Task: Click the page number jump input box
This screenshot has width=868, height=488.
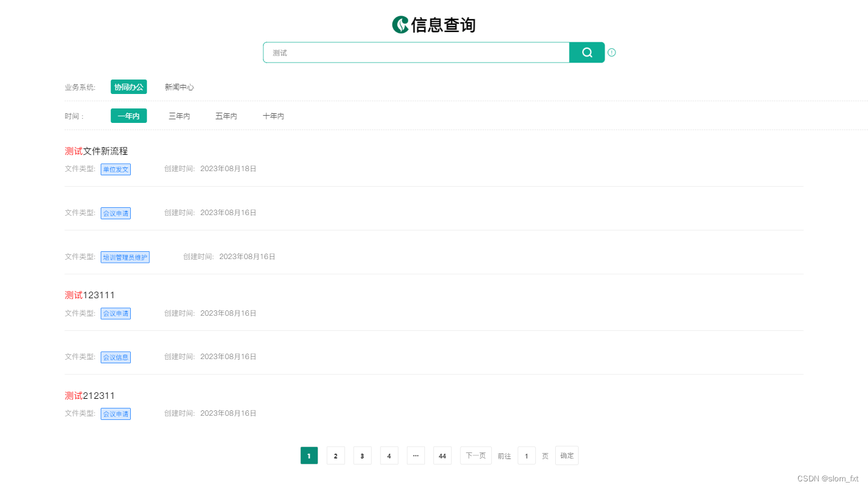Action: tap(527, 455)
